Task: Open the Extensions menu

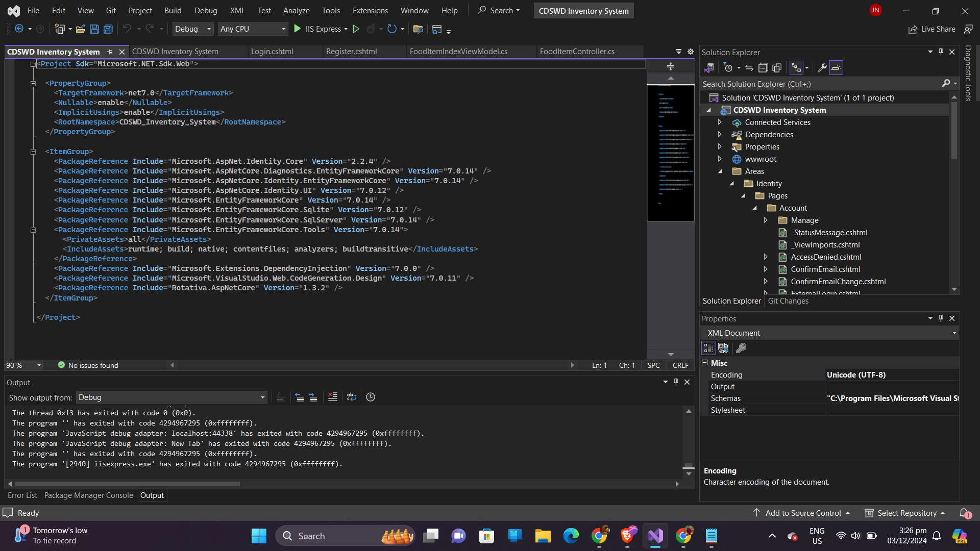Action: tap(370, 10)
